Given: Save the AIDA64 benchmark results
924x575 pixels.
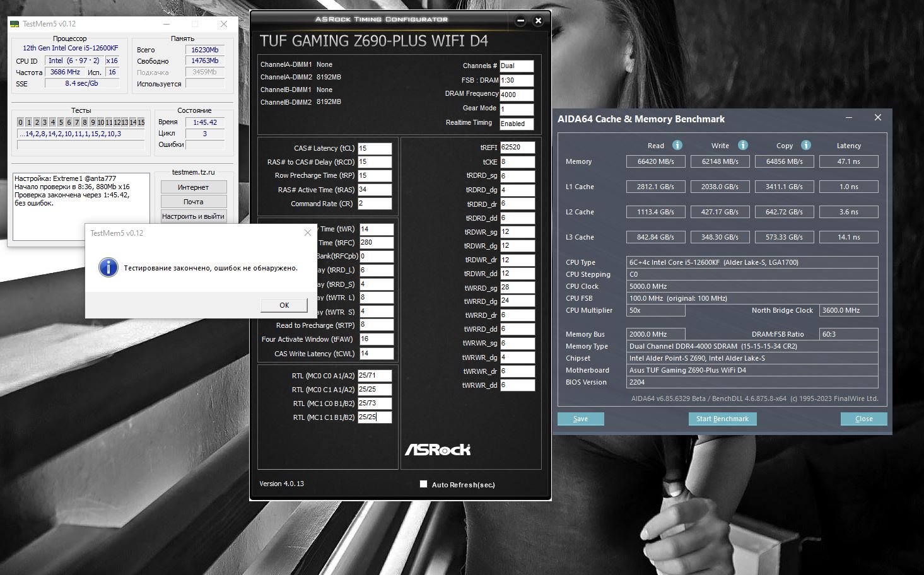Looking at the screenshot, I should tap(581, 419).
